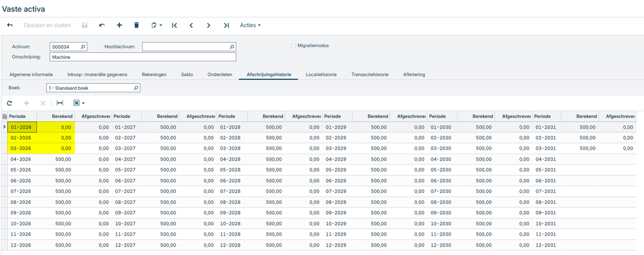Open the Acties menu

pyautogui.click(x=251, y=26)
